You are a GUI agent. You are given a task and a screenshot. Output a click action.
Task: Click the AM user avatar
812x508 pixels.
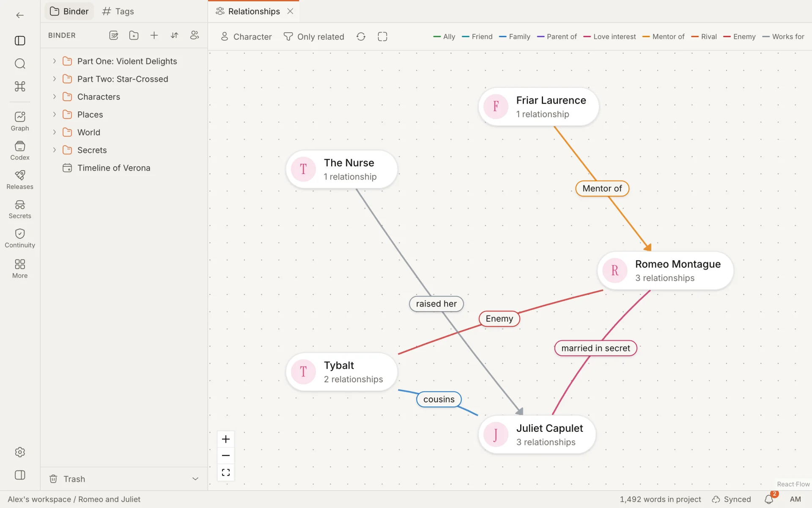[795, 500]
